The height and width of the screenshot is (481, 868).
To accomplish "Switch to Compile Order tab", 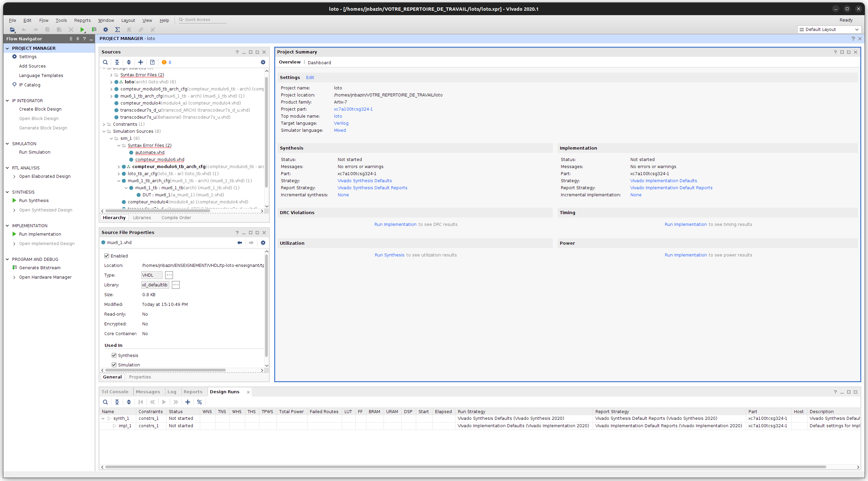I will [x=176, y=218].
